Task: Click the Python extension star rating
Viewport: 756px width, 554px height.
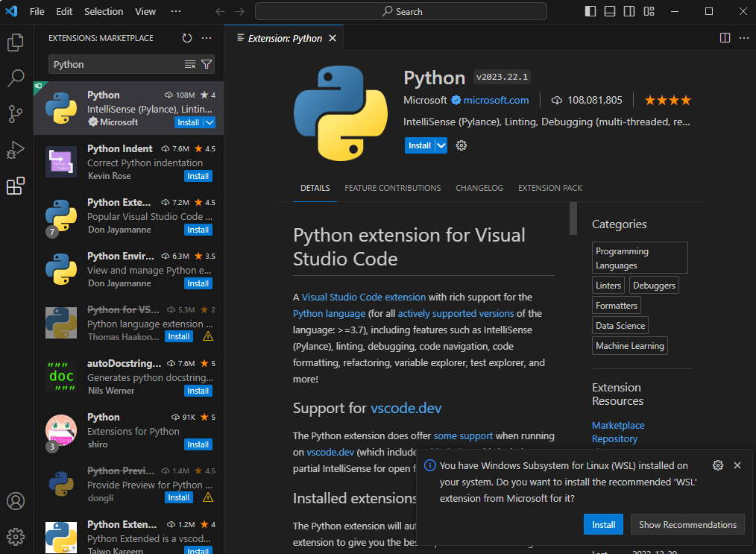Action: tap(668, 101)
